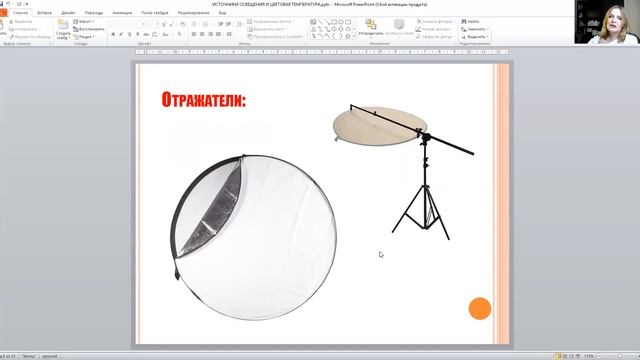
Task: Click the Формат по образцу painter
Action: click(x=30, y=37)
